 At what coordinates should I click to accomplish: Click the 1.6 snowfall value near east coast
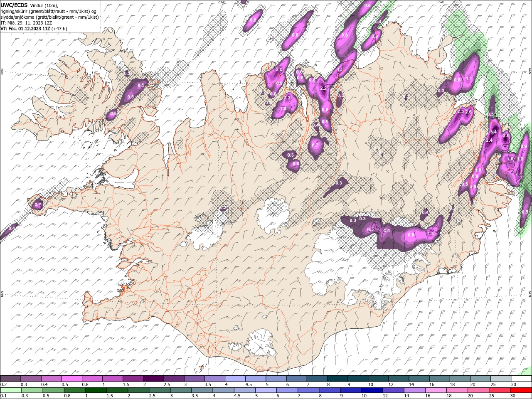coord(510,159)
